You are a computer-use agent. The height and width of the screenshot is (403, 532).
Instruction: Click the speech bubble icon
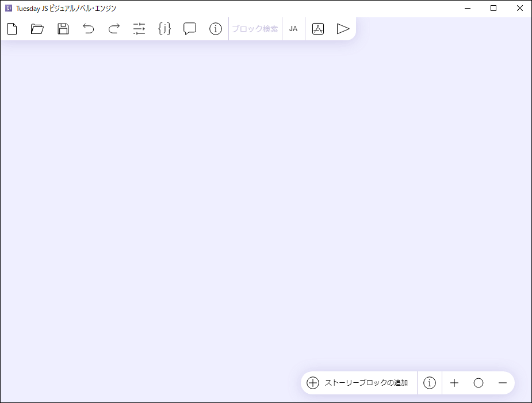(190, 29)
